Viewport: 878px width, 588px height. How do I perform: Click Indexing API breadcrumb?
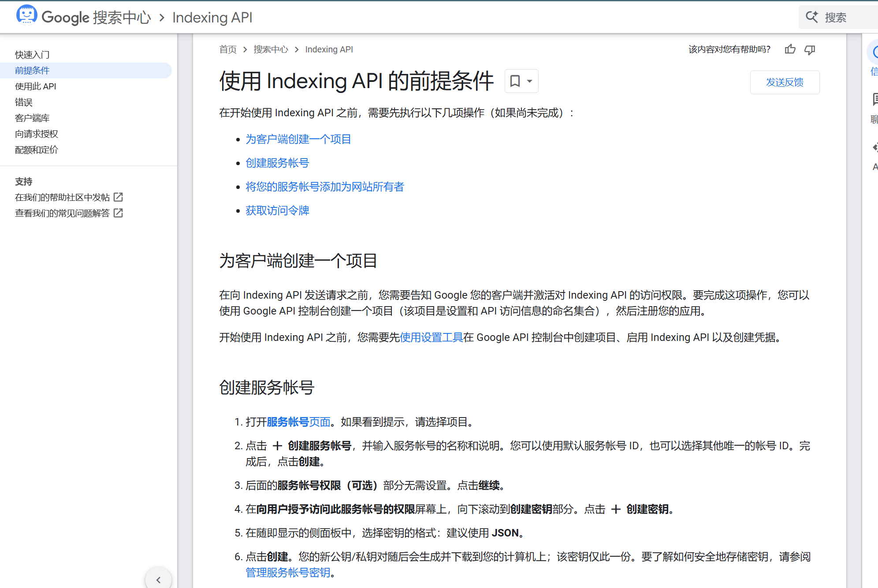(x=329, y=49)
